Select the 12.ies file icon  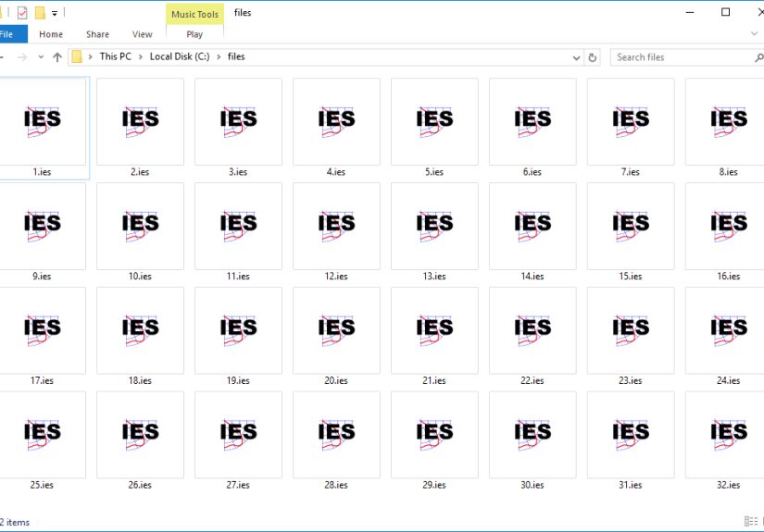point(337,227)
